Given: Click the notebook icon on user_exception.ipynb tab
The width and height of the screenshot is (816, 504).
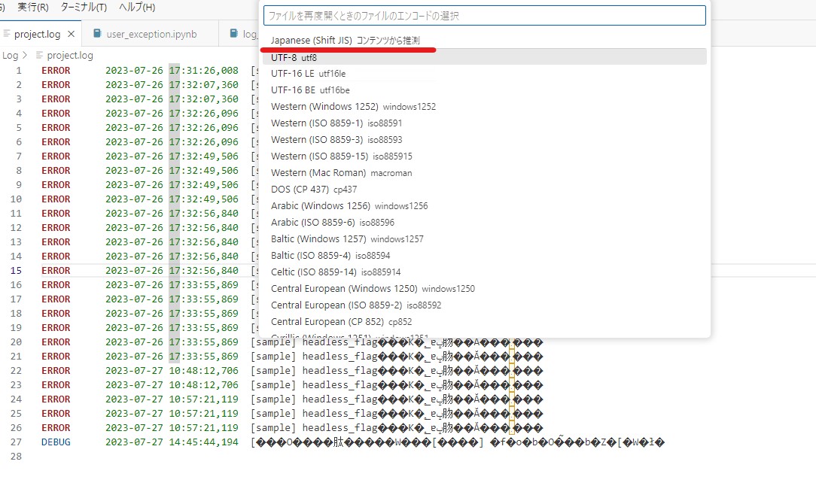Looking at the screenshot, I should point(97,34).
